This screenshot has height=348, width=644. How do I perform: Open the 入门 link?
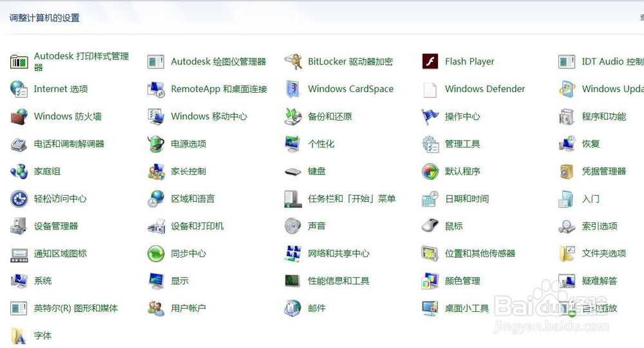coord(591,199)
